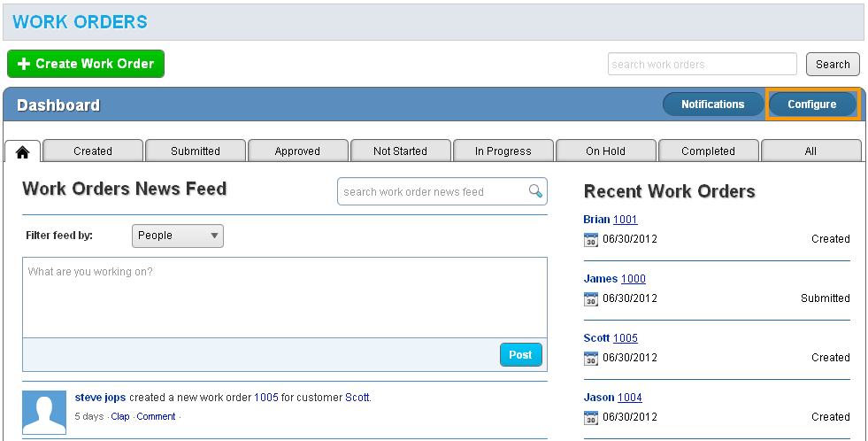Switch to the Submitted tab
Viewport: 868px width, 441px height.
point(196,151)
